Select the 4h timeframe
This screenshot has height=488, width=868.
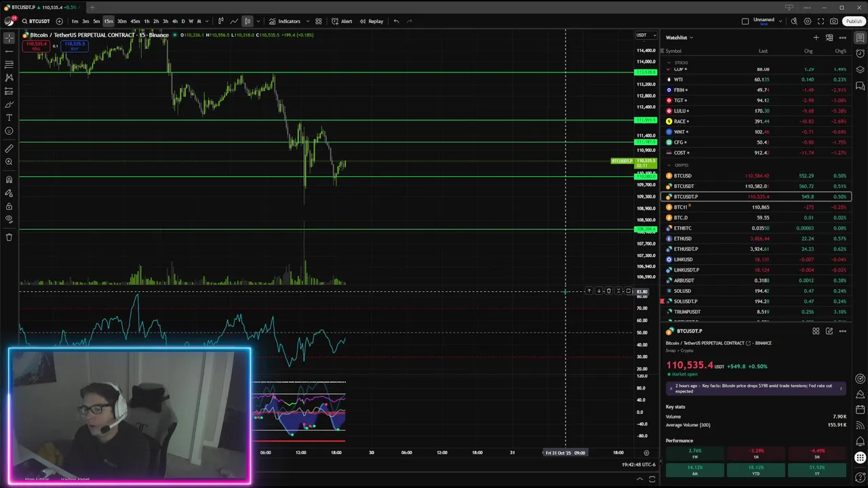pyautogui.click(x=174, y=21)
